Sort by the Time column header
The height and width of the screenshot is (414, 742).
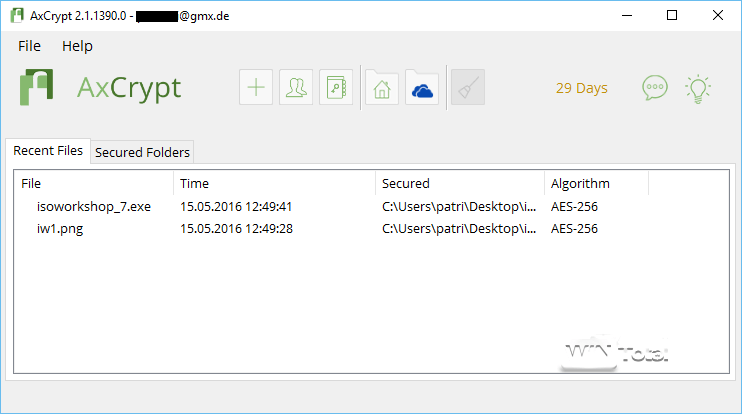(x=194, y=183)
